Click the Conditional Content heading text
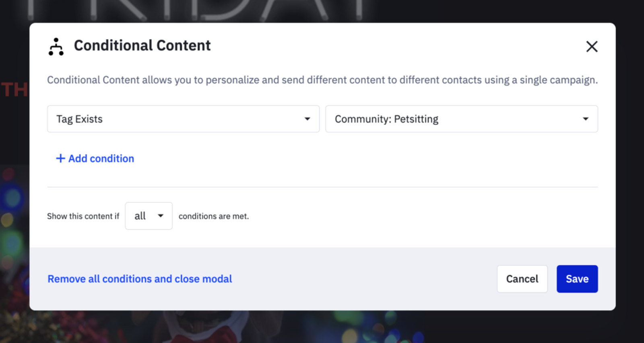Image resolution: width=644 pixels, height=343 pixels. (142, 46)
